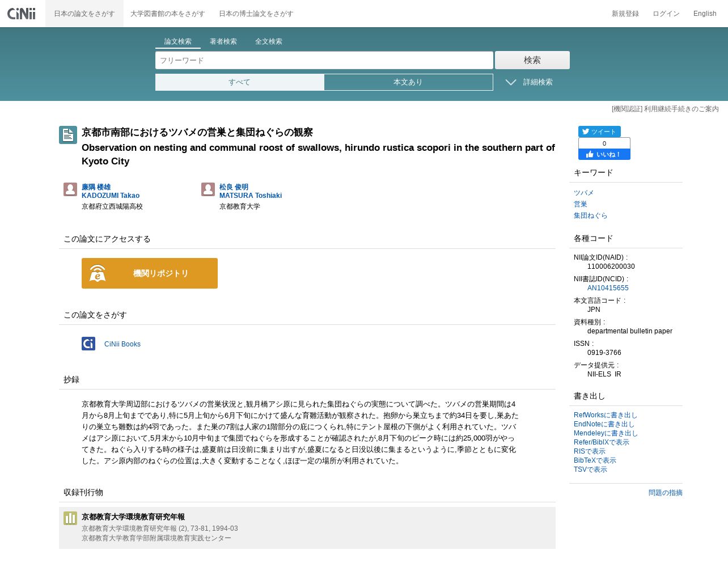Export with EndNoteに書き出し
The width and height of the screenshot is (728, 567).
coord(604,424)
